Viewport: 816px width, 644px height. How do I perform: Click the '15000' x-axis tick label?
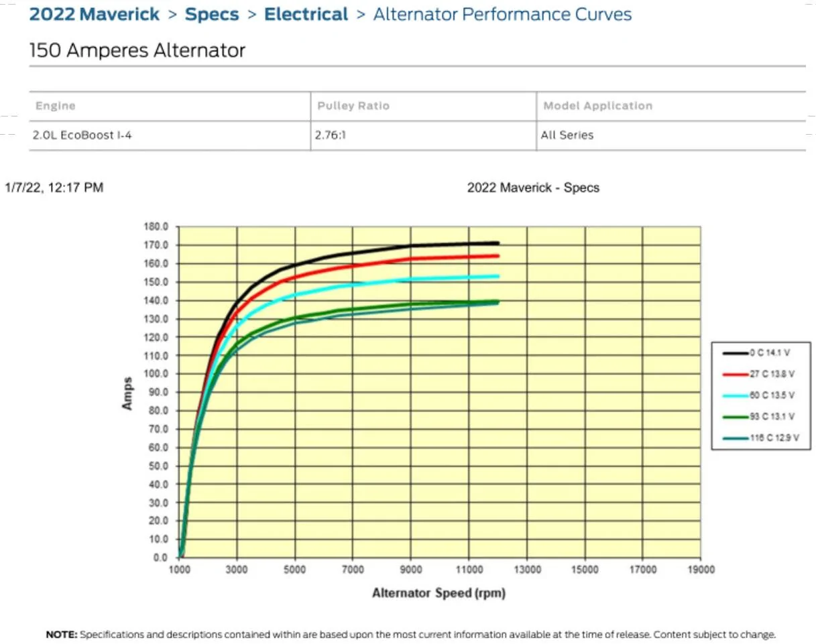point(585,570)
